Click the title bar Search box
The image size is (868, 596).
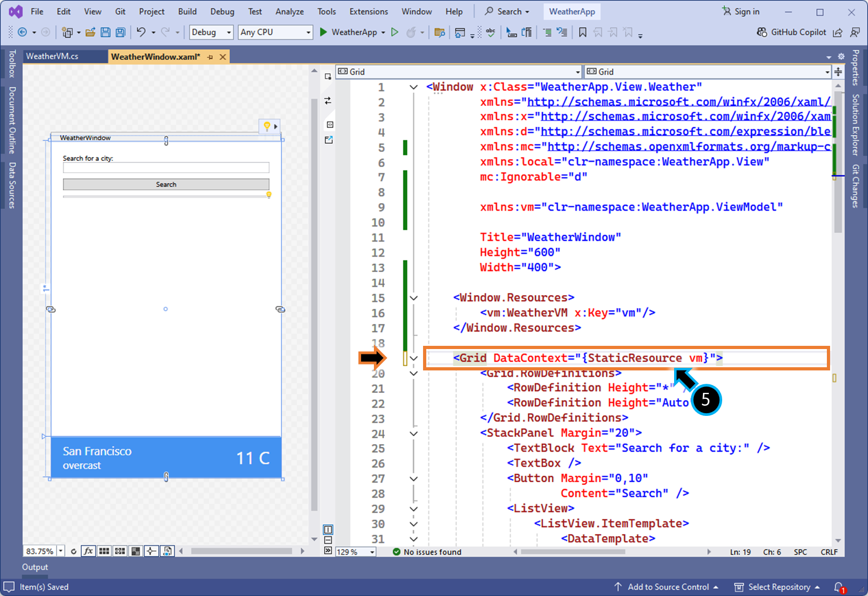(x=507, y=11)
